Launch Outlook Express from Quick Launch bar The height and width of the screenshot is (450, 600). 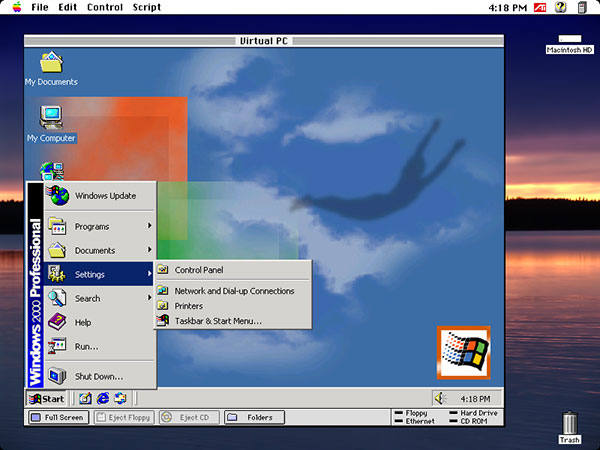click(x=118, y=398)
